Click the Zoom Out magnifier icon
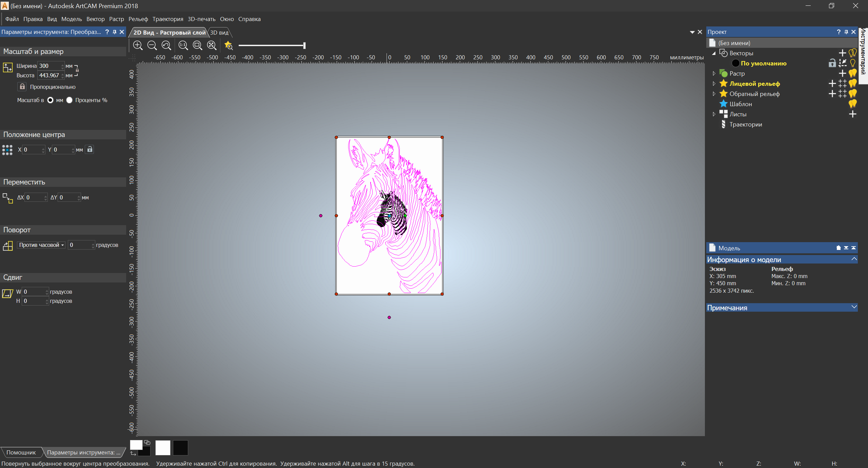 coord(152,45)
